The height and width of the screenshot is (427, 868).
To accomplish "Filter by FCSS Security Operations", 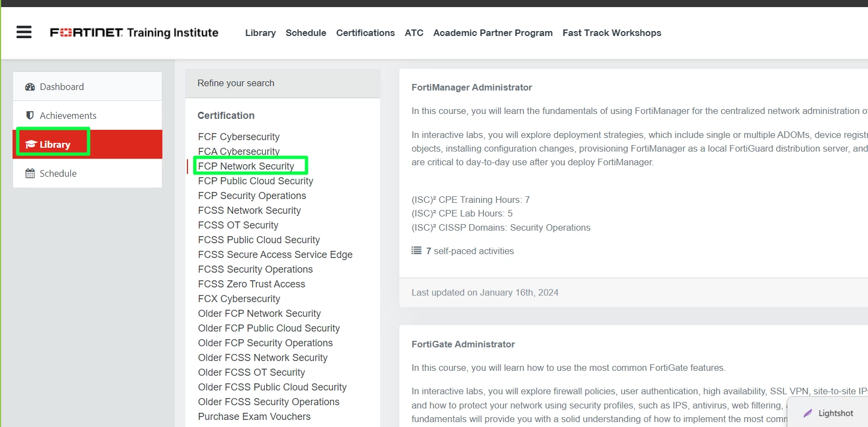I will (256, 269).
